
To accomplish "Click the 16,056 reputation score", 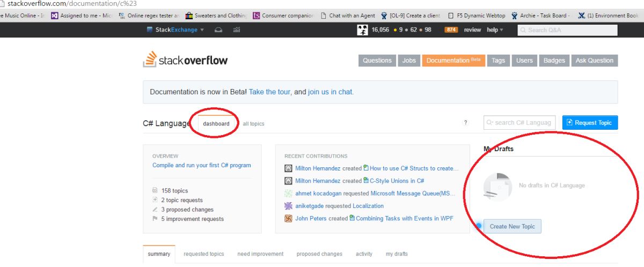I will [x=380, y=30].
